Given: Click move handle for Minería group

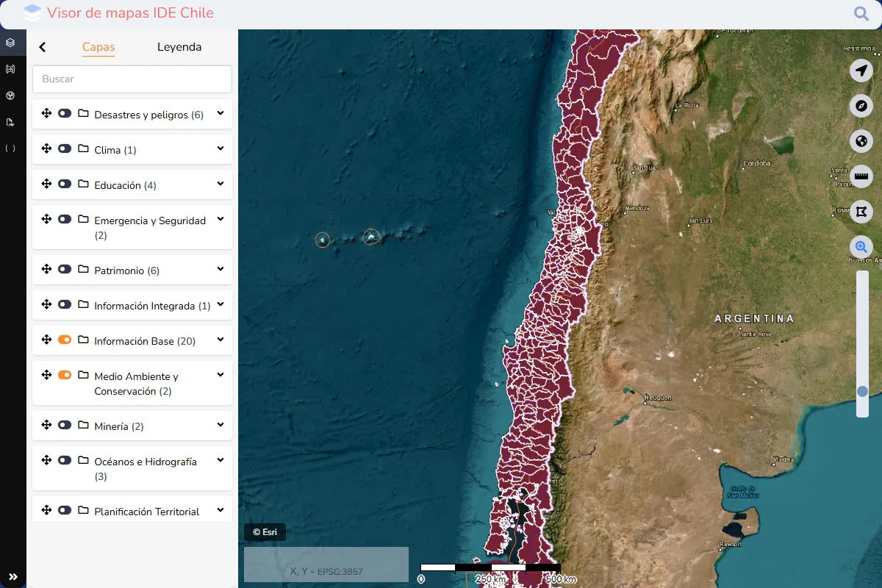Looking at the screenshot, I should (46, 425).
